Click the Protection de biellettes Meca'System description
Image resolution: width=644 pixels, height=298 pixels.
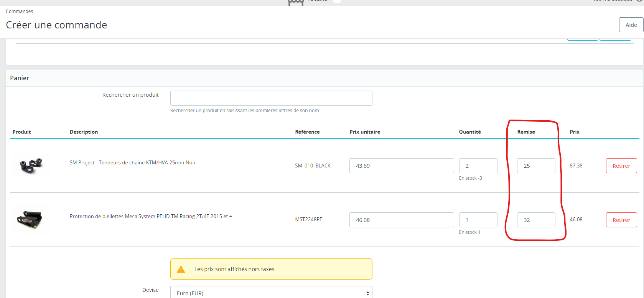(x=151, y=217)
